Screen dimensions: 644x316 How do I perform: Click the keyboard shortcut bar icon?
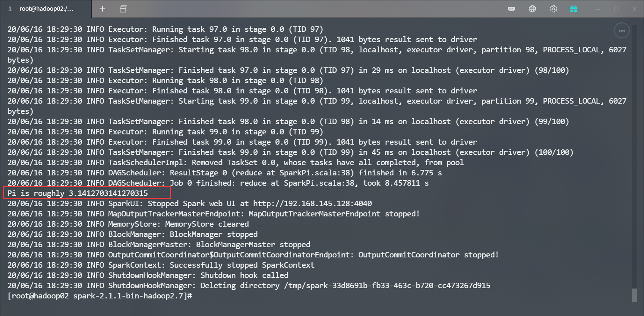point(512,9)
